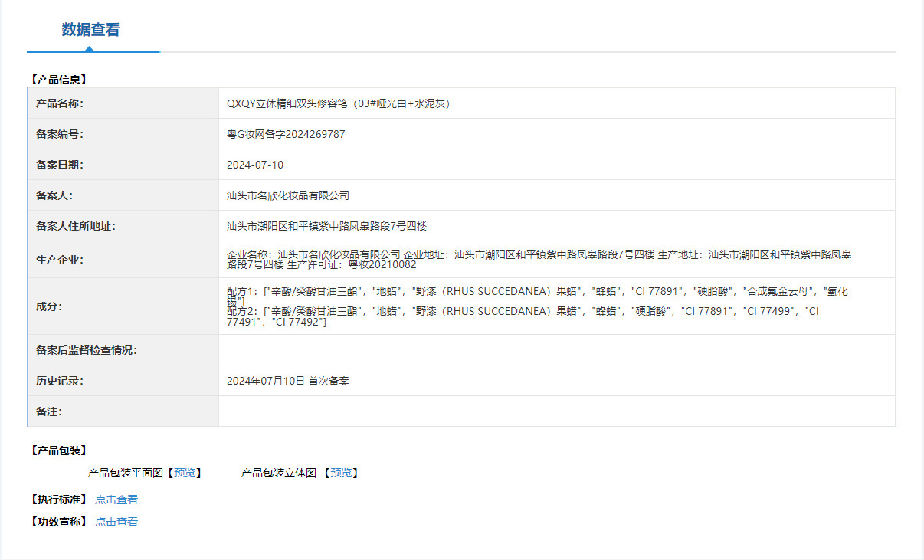924x560 pixels.
Task: Click the empty 备案后监督检查情况 value cell
Action: (x=556, y=350)
